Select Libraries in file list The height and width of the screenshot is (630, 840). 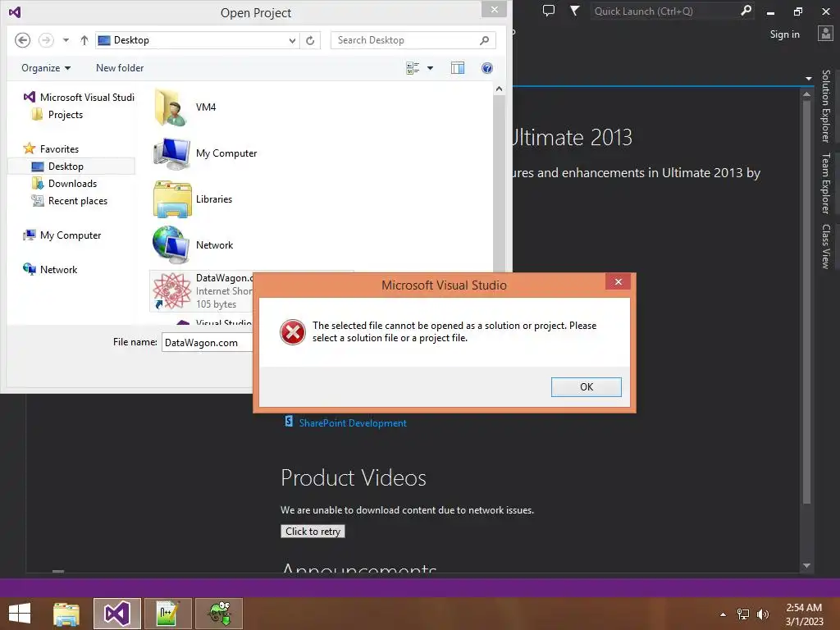[x=193, y=199]
